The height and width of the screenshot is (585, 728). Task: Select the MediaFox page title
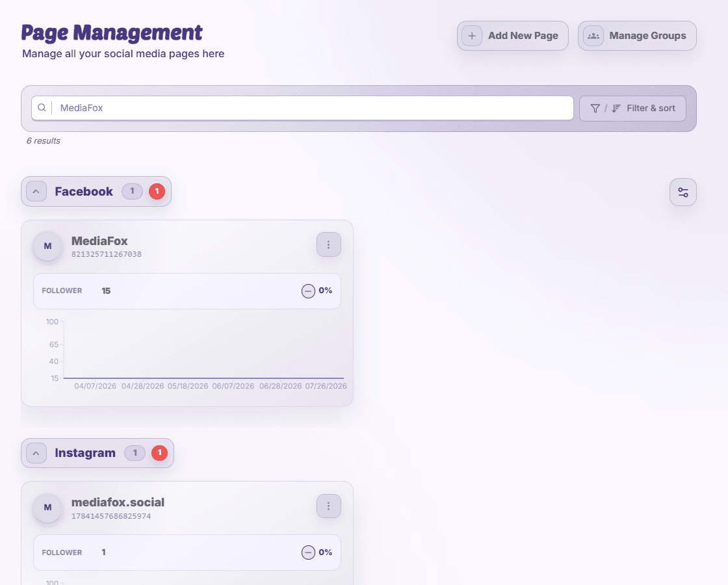[99, 241]
